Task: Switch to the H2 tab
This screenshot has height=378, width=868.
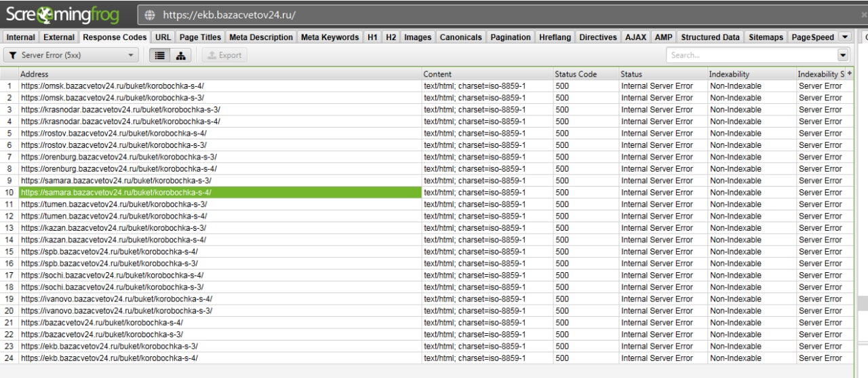Action: tap(391, 37)
